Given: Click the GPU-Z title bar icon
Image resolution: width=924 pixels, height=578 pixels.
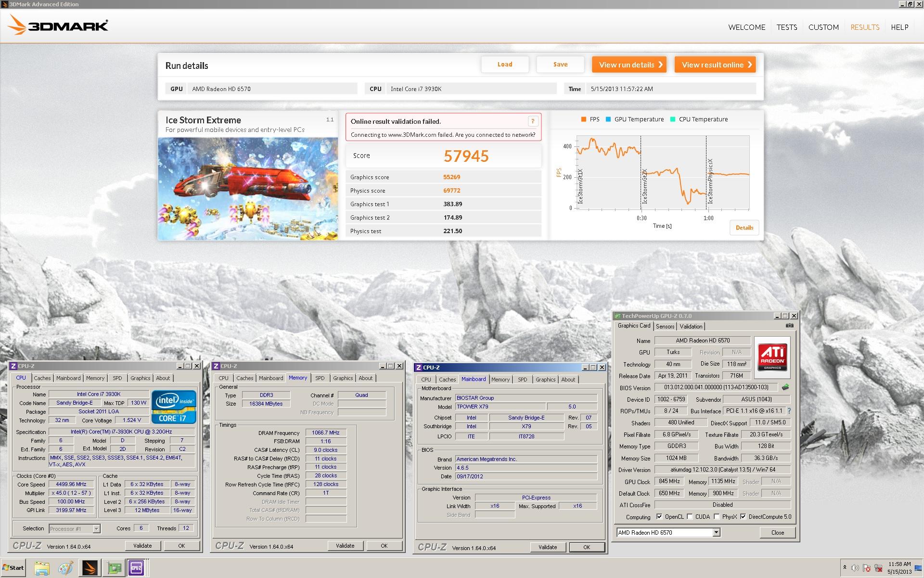Looking at the screenshot, I should pyautogui.click(x=617, y=316).
